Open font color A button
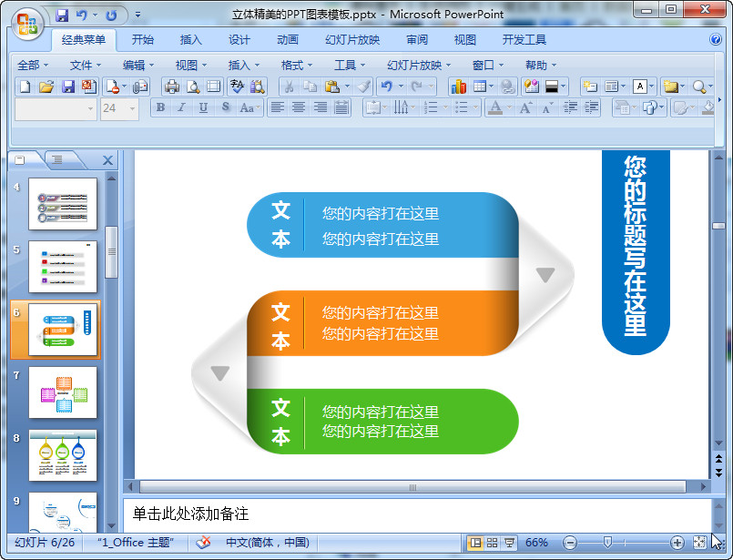 [495, 108]
